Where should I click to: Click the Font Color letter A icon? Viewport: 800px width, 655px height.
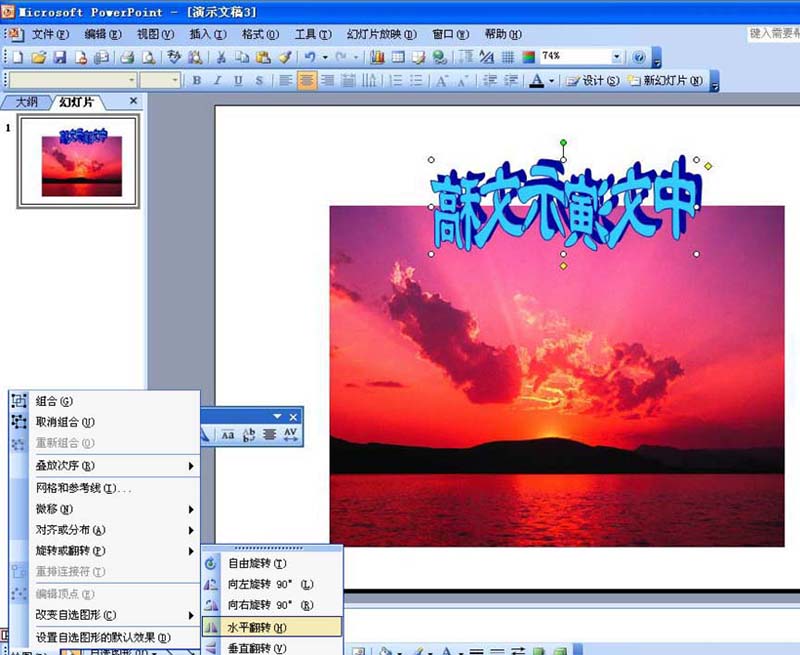tap(536, 81)
